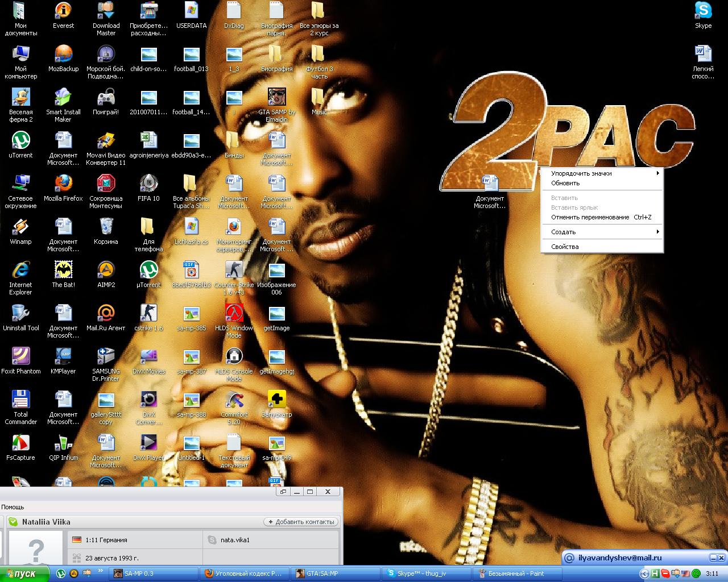
Task: Click the Добавить контакты button
Action: coord(301,522)
